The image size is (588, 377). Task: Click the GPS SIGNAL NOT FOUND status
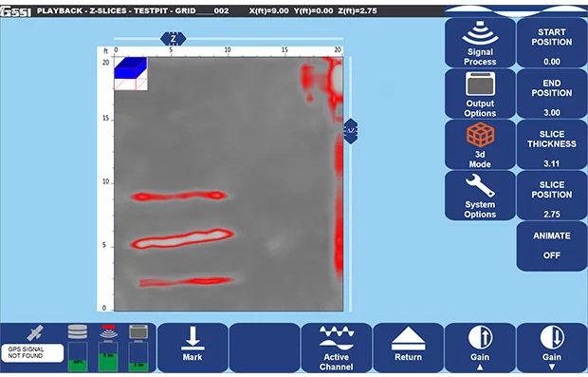[32, 352]
